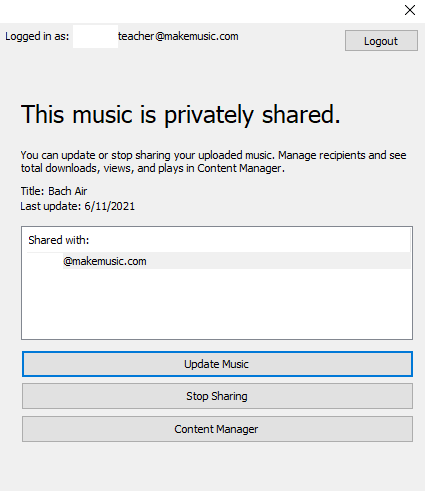Click the 'Bach Air' title value

(68, 191)
